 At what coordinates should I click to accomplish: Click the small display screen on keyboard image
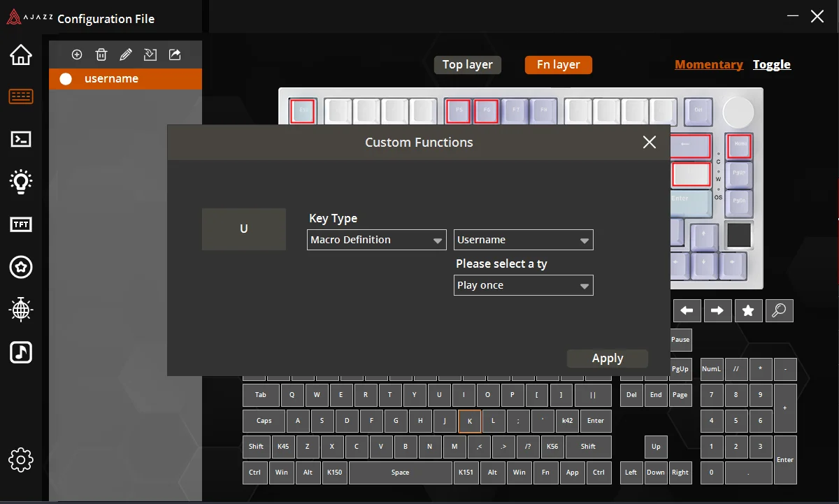coord(740,236)
